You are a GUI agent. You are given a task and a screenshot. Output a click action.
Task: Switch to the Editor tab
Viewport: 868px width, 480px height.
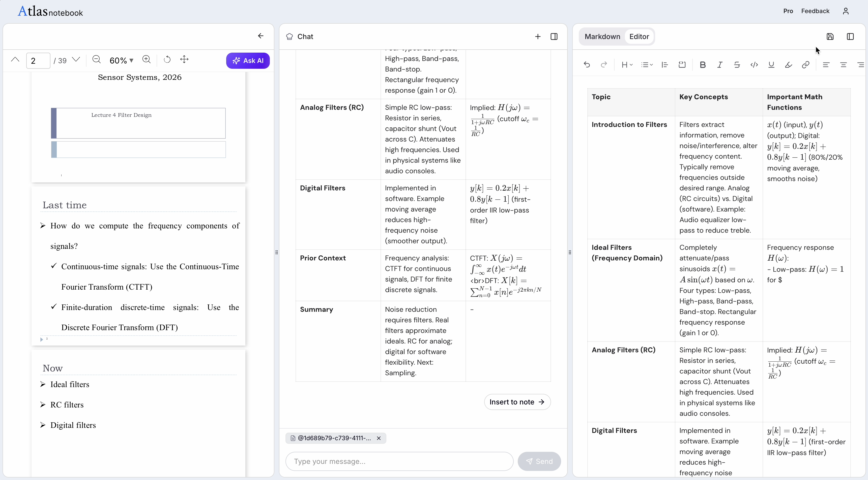[639, 37]
